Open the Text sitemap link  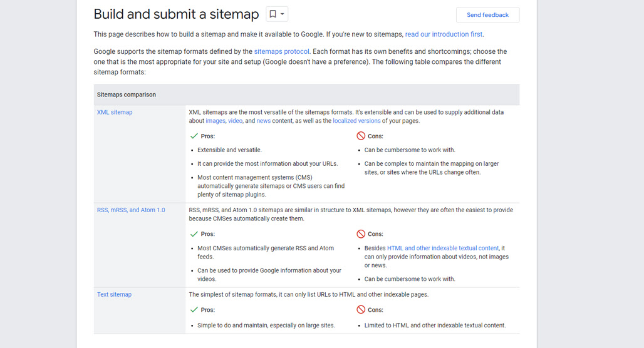[x=114, y=295]
